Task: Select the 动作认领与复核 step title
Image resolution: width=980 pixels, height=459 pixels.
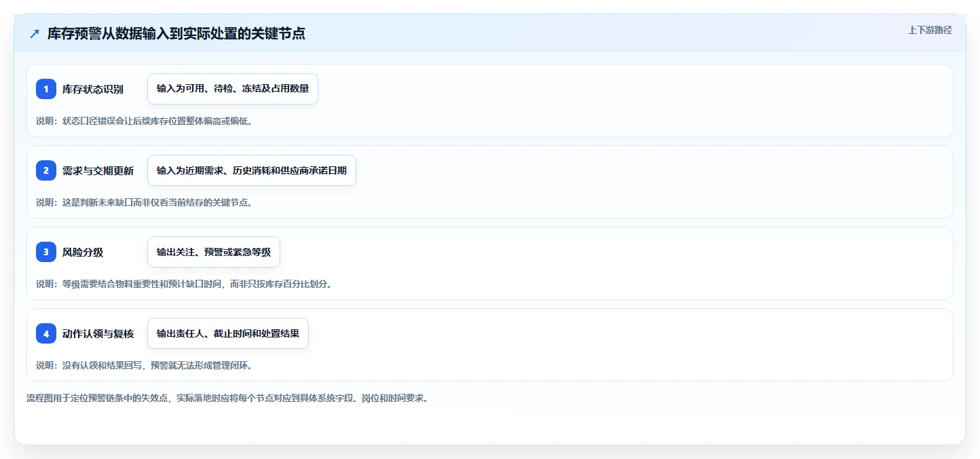Action: click(98, 333)
